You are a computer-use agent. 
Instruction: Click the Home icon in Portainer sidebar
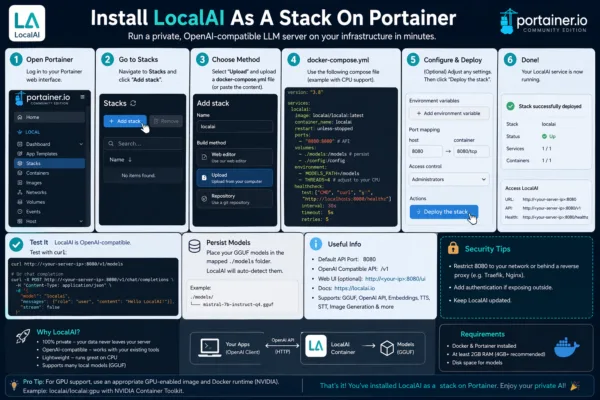coord(20,117)
